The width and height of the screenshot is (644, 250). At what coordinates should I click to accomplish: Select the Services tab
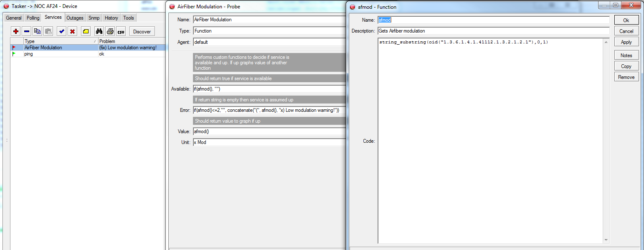53,18
